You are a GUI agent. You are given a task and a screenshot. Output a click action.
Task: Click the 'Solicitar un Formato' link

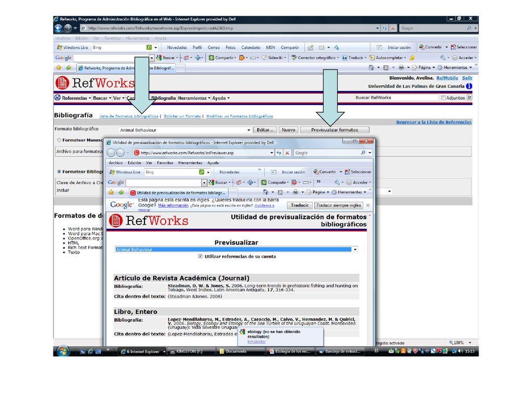click(182, 116)
